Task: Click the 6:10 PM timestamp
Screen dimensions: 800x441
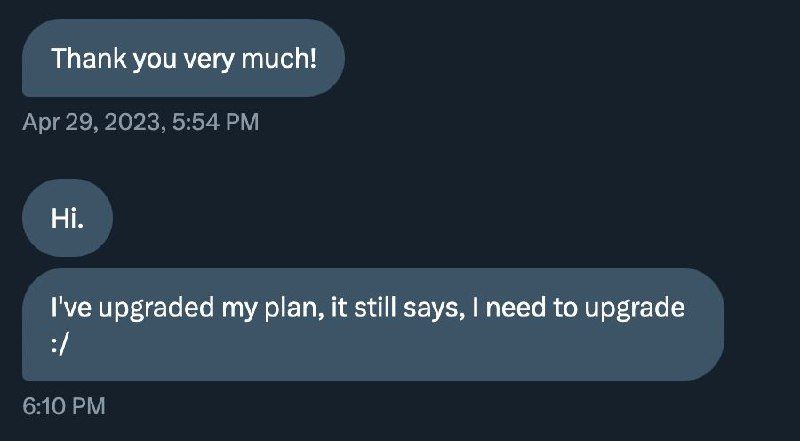Action: pos(63,405)
